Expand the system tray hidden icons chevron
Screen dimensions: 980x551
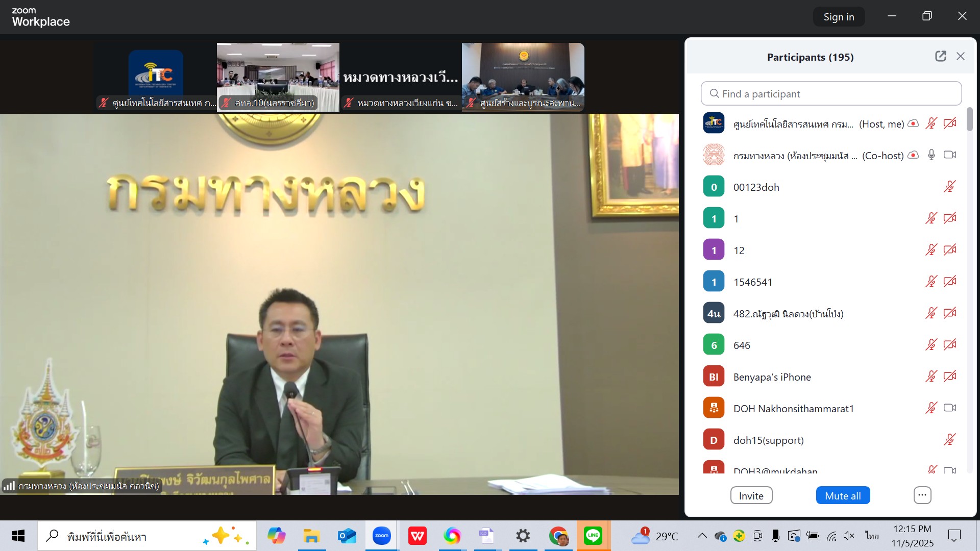tap(702, 536)
